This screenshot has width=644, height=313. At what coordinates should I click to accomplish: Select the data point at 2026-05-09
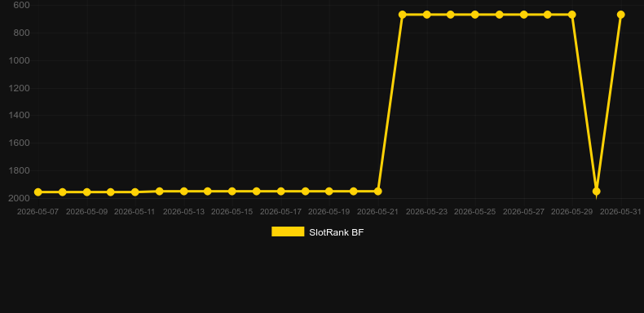86,192
